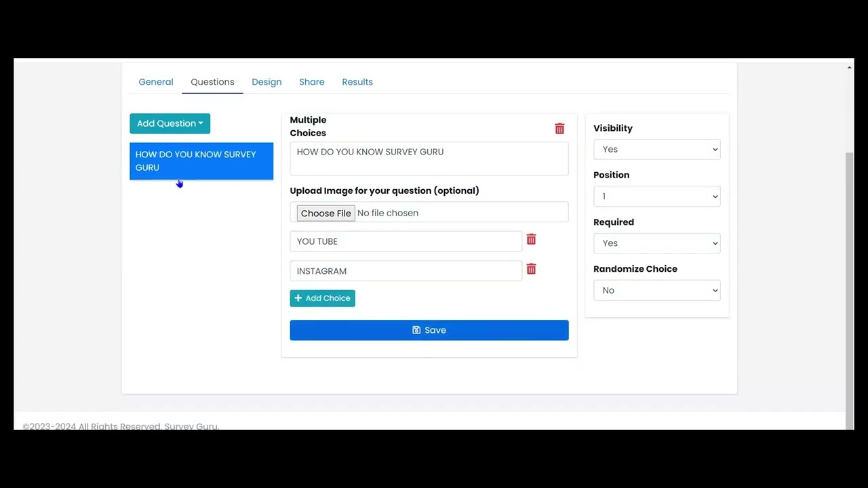The width and height of the screenshot is (868, 488).
Task: Switch to the General tab
Action: tap(156, 82)
